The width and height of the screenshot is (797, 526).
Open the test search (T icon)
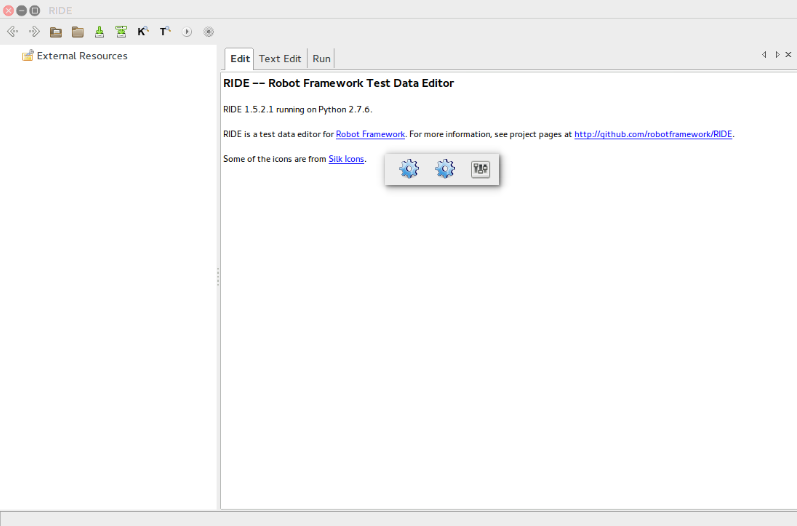[x=165, y=32]
